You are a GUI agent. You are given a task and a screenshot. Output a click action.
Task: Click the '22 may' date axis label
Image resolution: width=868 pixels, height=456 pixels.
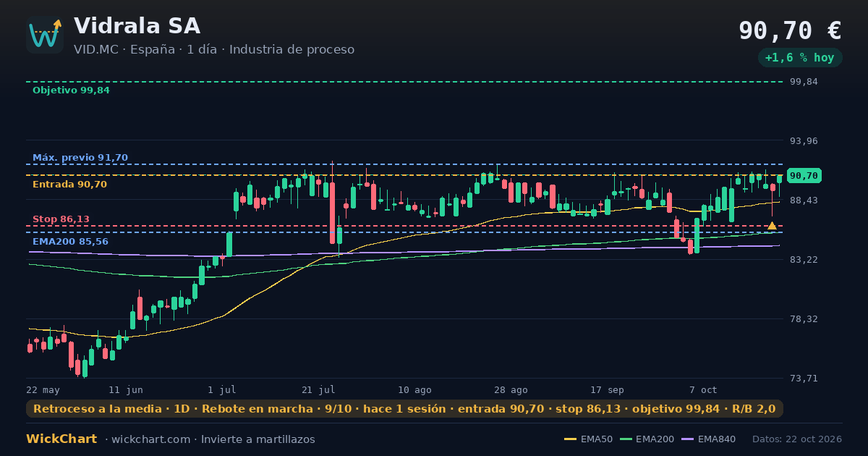pos(43,390)
